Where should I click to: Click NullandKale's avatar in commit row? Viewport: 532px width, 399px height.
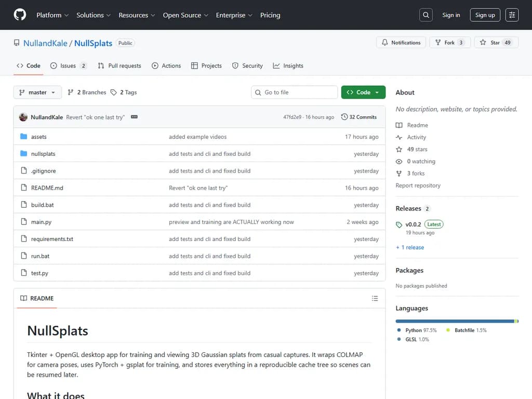point(23,117)
